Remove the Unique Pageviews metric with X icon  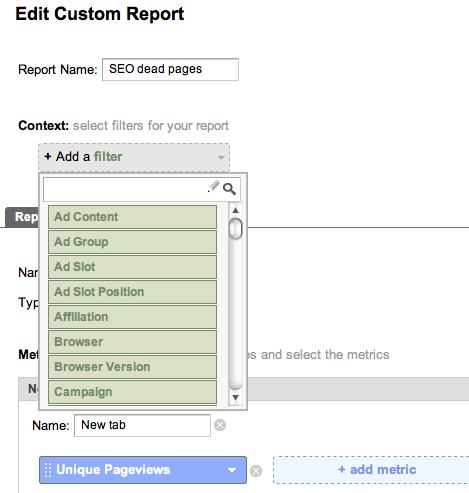point(256,471)
